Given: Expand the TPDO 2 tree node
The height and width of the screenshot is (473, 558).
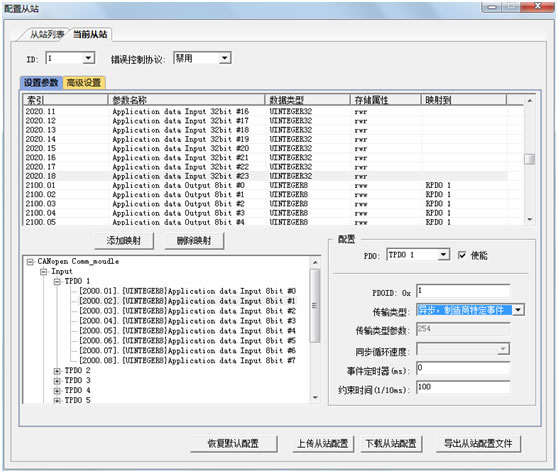Looking at the screenshot, I should pyautogui.click(x=57, y=371).
